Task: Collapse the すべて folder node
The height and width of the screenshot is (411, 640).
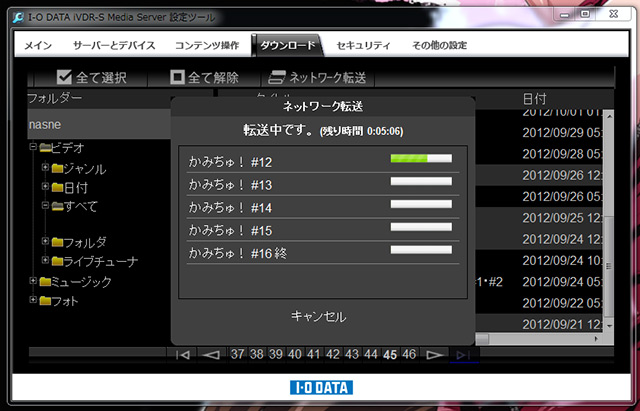Action: point(45,205)
